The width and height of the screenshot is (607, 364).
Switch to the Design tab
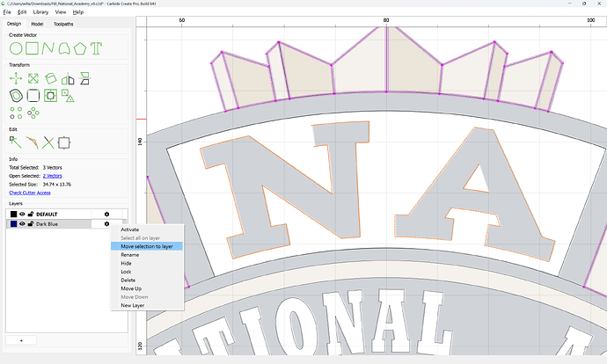click(14, 24)
